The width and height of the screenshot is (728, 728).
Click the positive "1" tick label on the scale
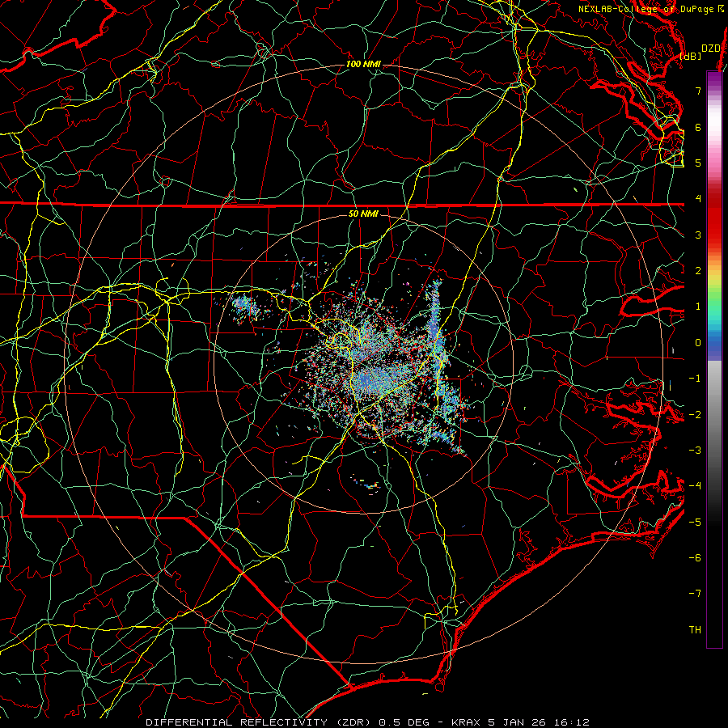tap(698, 307)
